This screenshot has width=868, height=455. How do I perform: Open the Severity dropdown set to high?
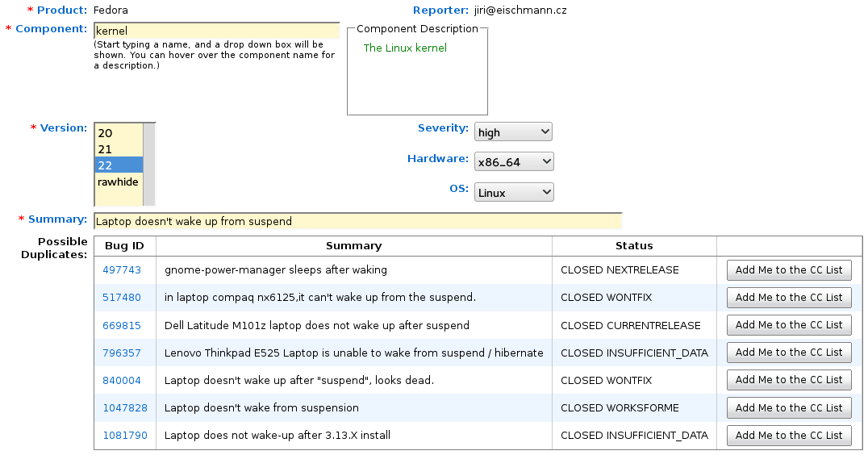coord(513,132)
